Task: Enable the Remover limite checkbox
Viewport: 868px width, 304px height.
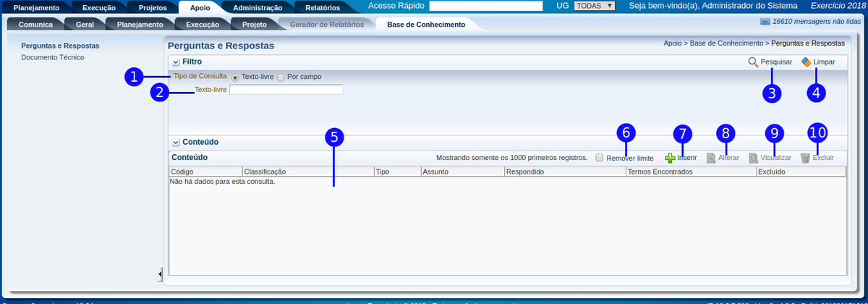Action: click(x=599, y=158)
